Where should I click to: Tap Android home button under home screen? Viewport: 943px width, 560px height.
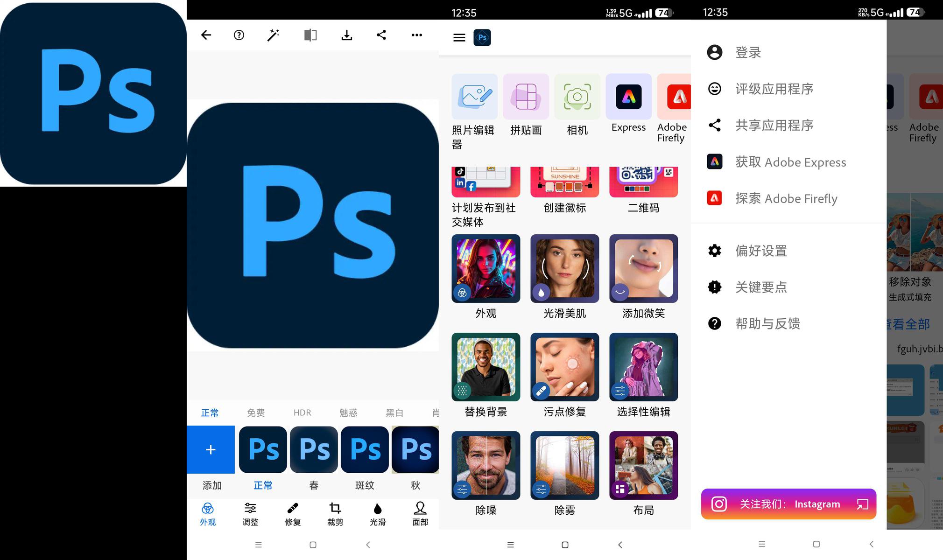pos(565,545)
